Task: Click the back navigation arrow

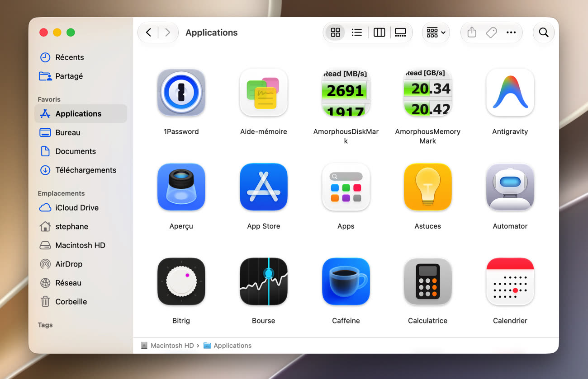Action: [x=148, y=33]
